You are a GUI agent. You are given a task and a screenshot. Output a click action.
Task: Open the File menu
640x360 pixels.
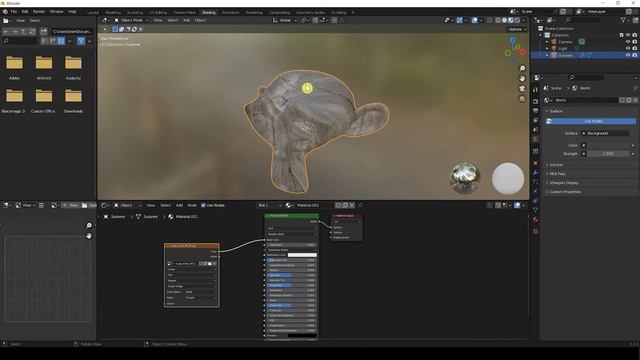tap(13, 12)
